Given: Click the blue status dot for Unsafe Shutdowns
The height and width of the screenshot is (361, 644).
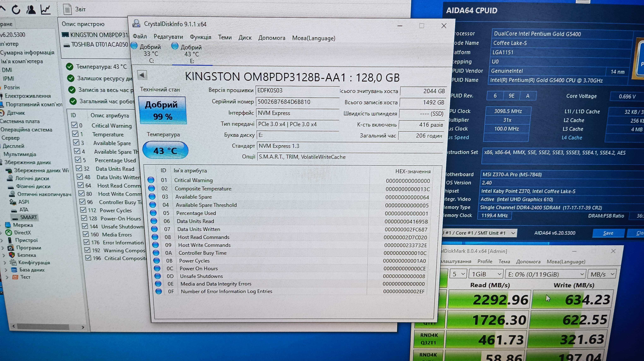Looking at the screenshot, I should (x=158, y=276).
